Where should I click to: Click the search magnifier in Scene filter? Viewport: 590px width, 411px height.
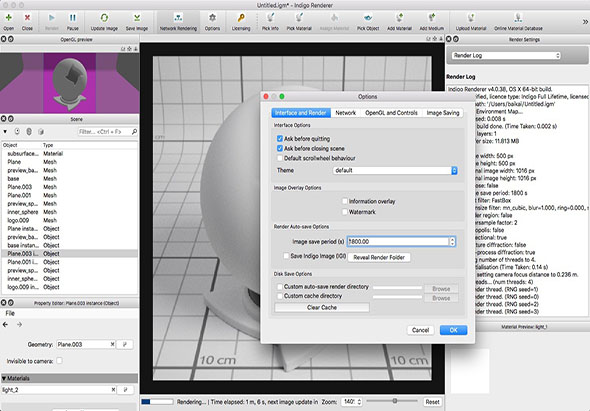pos(134,131)
